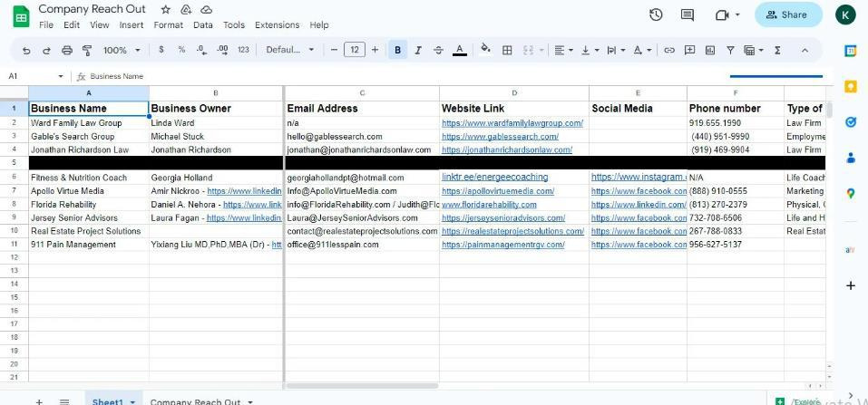This screenshot has width=868, height=405.
Task: Open the Borders tool
Action: pyautogui.click(x=506, y=50)
